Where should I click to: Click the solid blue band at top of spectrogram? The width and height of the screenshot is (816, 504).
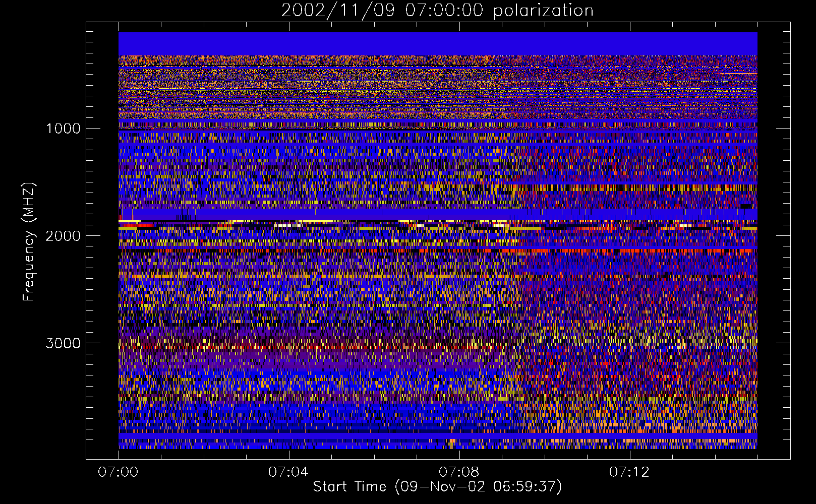438,44
